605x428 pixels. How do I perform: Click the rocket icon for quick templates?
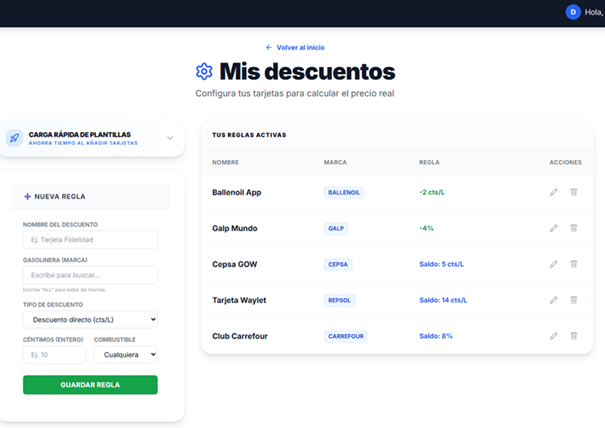pos(14,138)
